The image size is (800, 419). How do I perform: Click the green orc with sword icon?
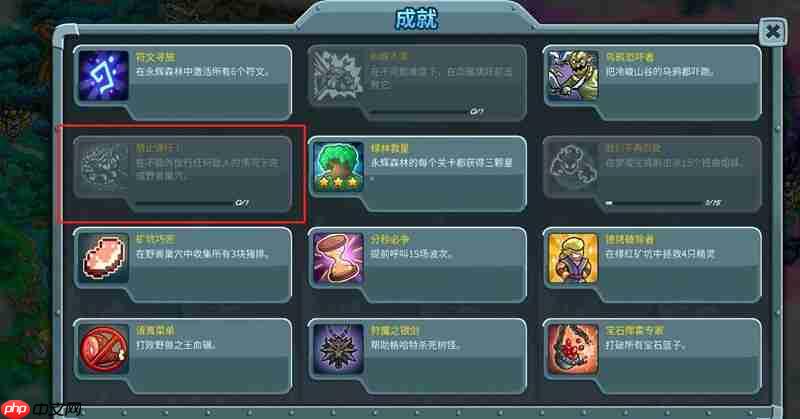pos(573,76)
